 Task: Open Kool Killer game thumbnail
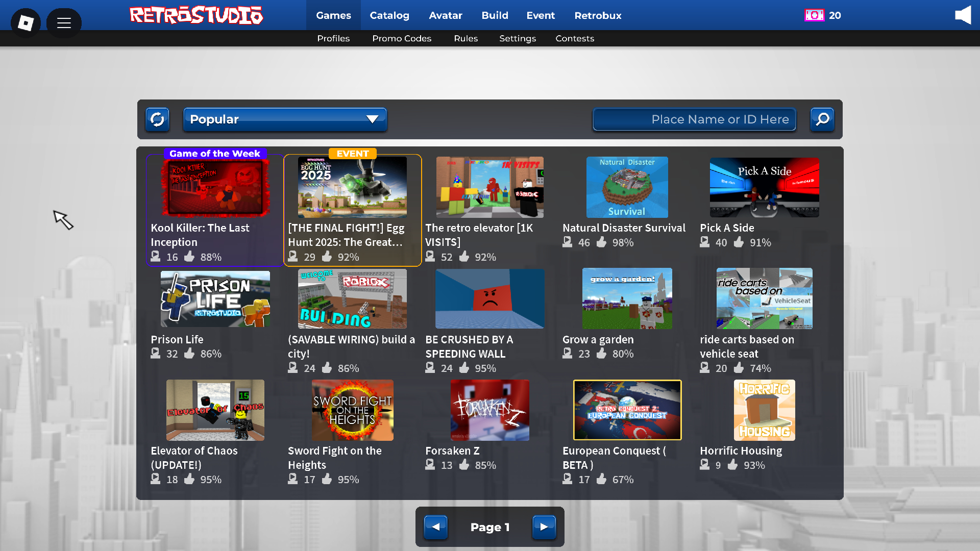point(215,188)
